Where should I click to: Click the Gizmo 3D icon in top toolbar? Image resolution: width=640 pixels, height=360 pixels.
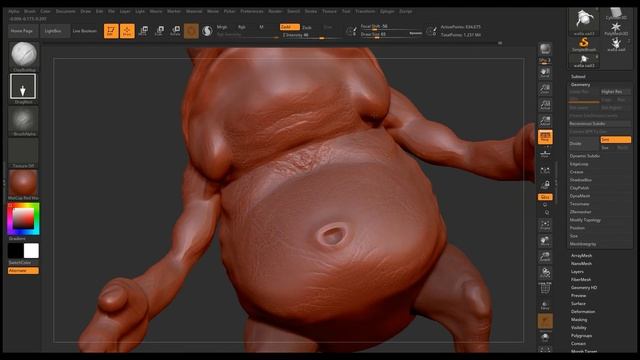191,31
